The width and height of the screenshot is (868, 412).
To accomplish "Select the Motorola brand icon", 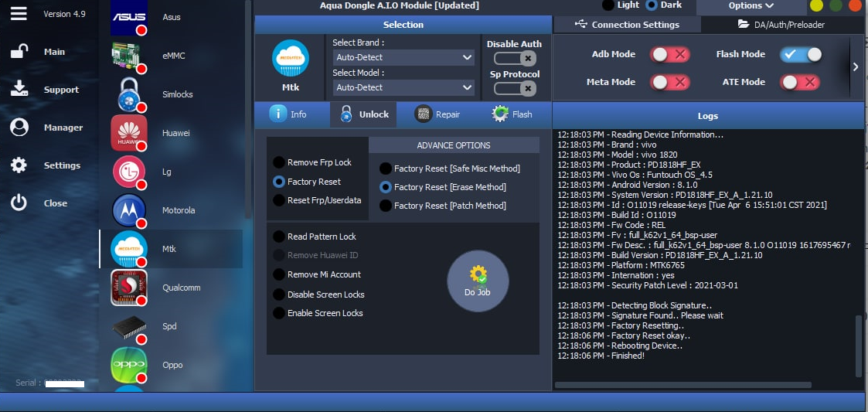I will pos(129,210).
